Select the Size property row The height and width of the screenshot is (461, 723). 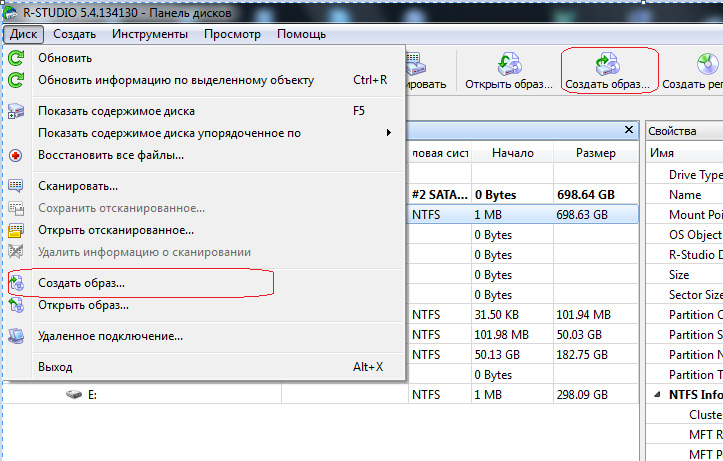pyautogui.click(x=685, y=275)
